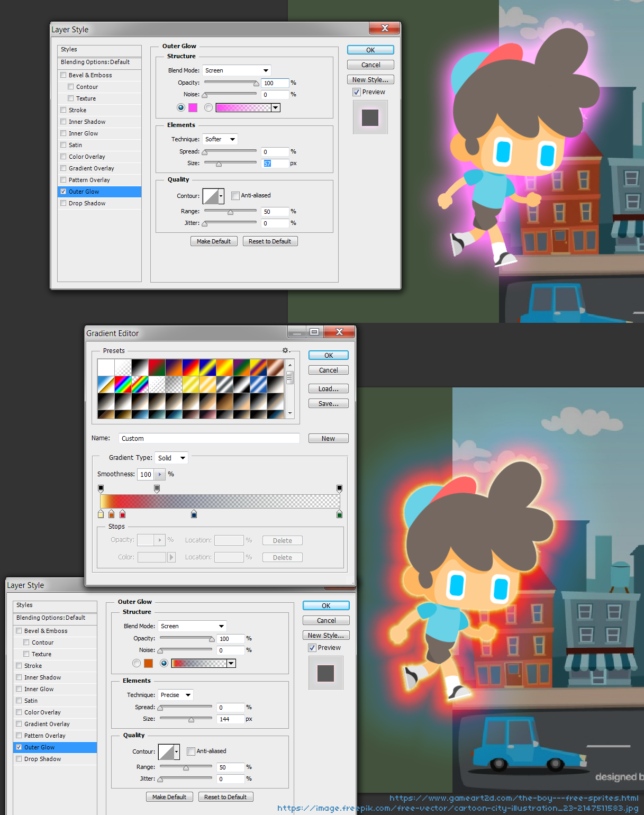This screenshot has height=815, width=644.
Task: Select the orange color stop under gradient bar
Action: (x=112, y=514)
